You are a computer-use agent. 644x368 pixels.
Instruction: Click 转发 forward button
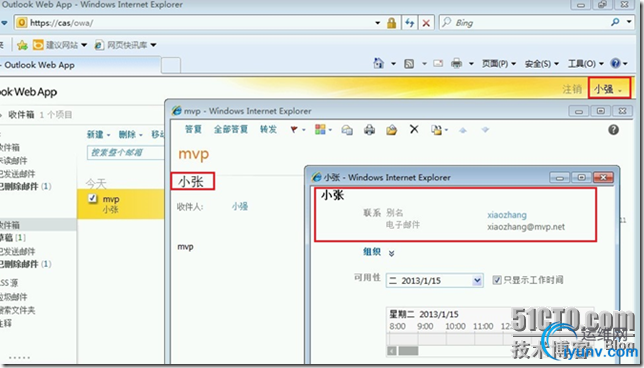[268, 129]
